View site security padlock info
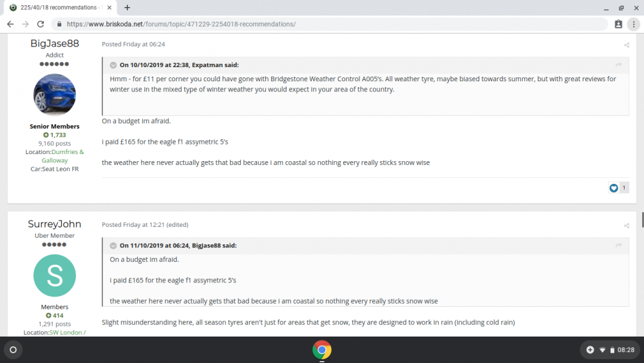Image resolution: width=644 pixels, height=363 pixels. (x=59, y=25)
